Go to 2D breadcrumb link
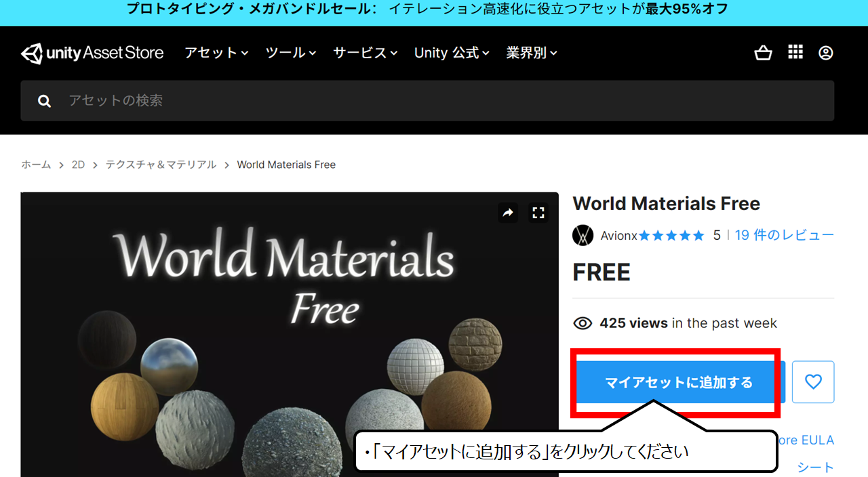Image resolution: width=868 pixels, height=477 pixels. (x=78, y=165)
